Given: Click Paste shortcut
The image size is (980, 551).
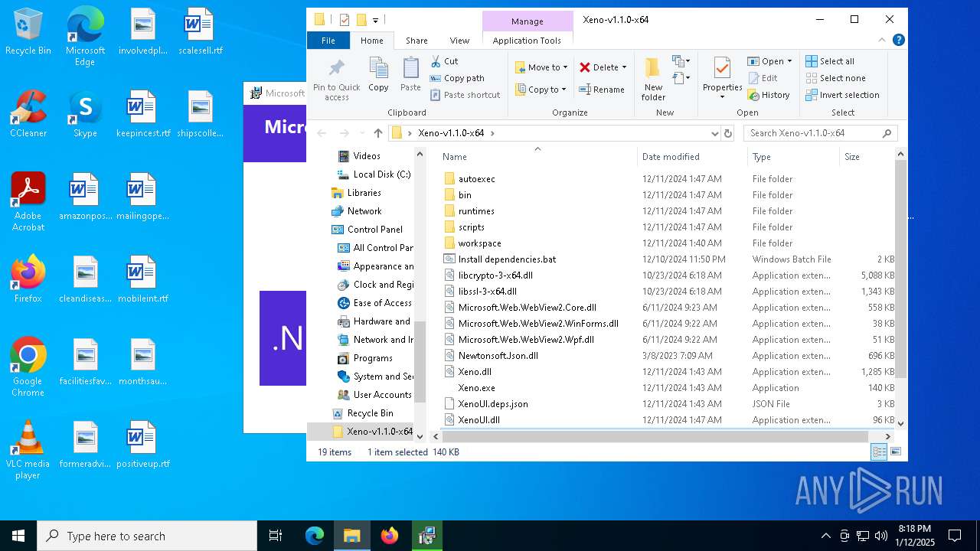Looking at the screenshot, I should (465, 95).
